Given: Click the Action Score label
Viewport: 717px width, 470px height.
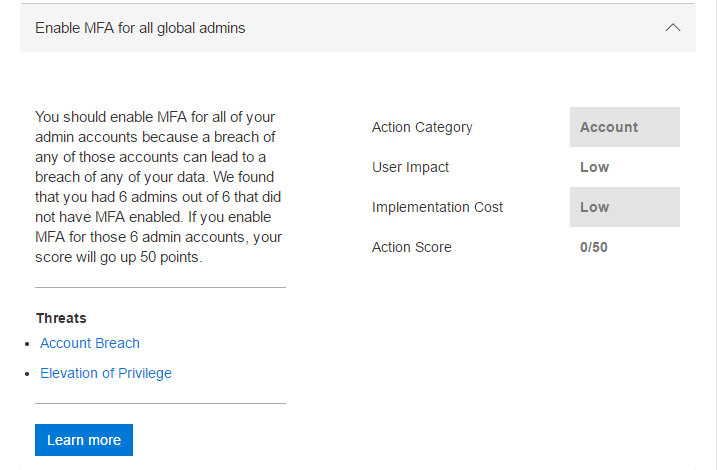Looking at the screenshot, I should pyautogui.click(x=411, y=247).
